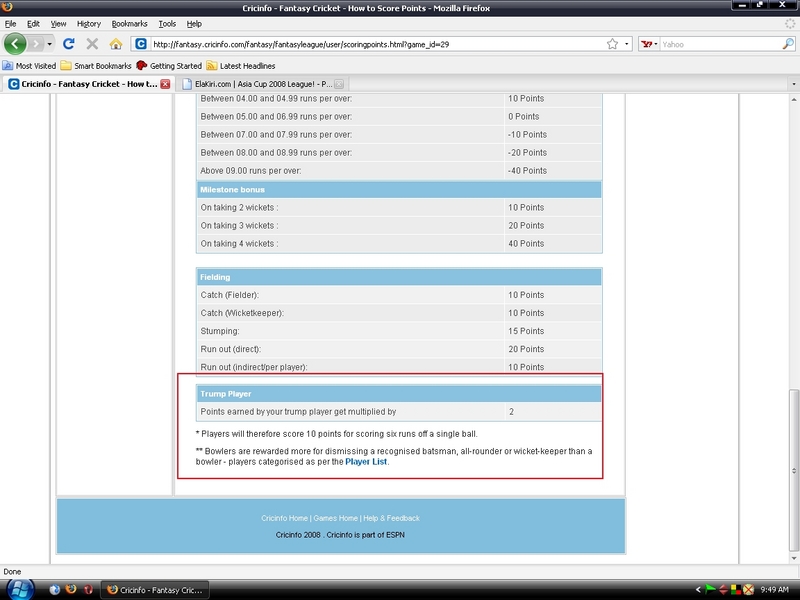Click the 'Catch (Wicketkeeper):' row label

tap(242, 313)
